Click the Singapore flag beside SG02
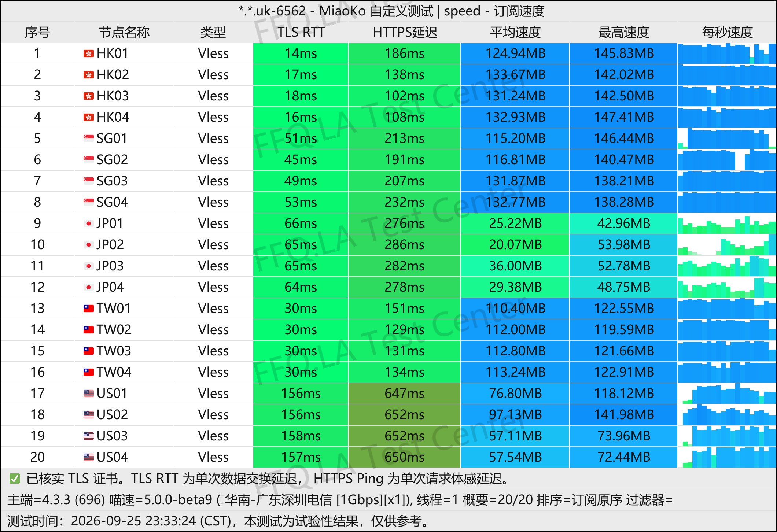 88,160
